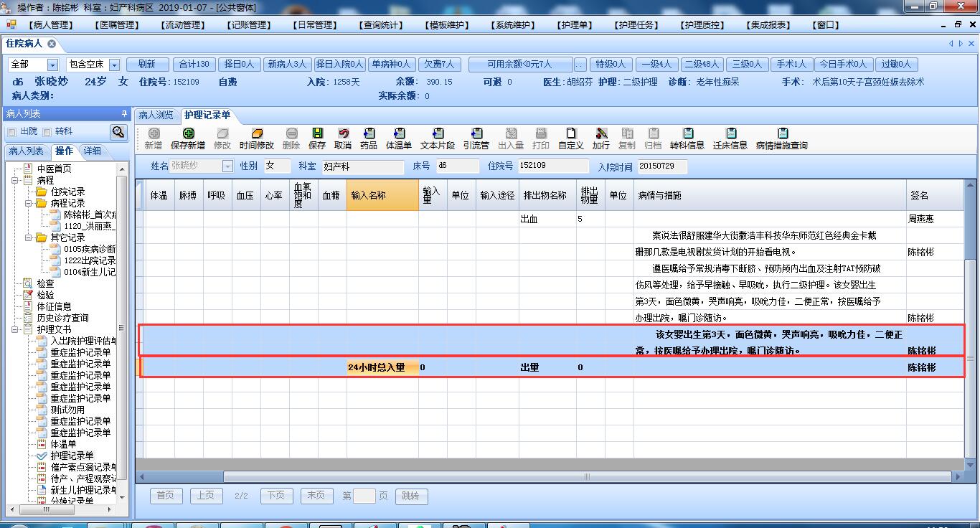Click the 修改 (modify) toolbar icon
Viewport: 980px width, 528px height.
222,133
